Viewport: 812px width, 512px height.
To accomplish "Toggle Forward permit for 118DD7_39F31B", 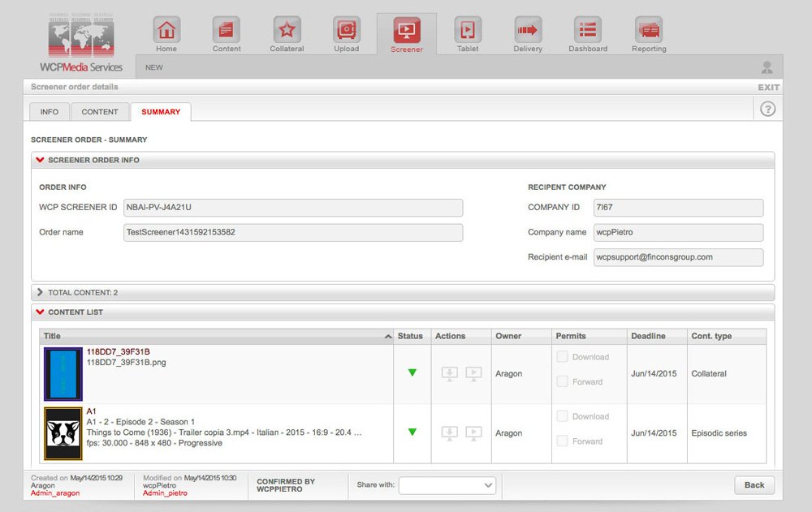I will (562, 381).
